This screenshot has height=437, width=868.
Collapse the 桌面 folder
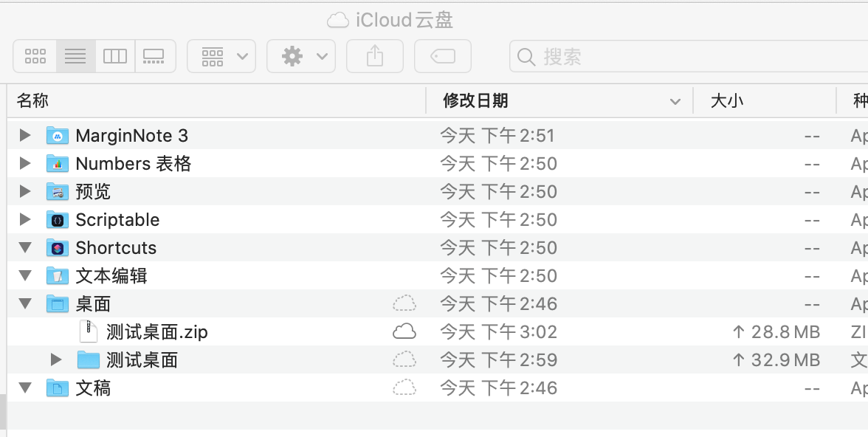tap(25, 304)
